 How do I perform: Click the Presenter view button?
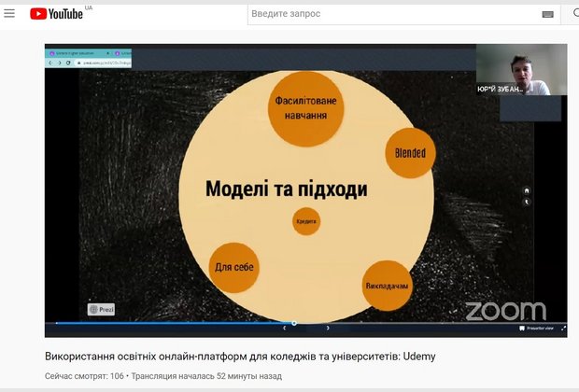click(537, 329)
